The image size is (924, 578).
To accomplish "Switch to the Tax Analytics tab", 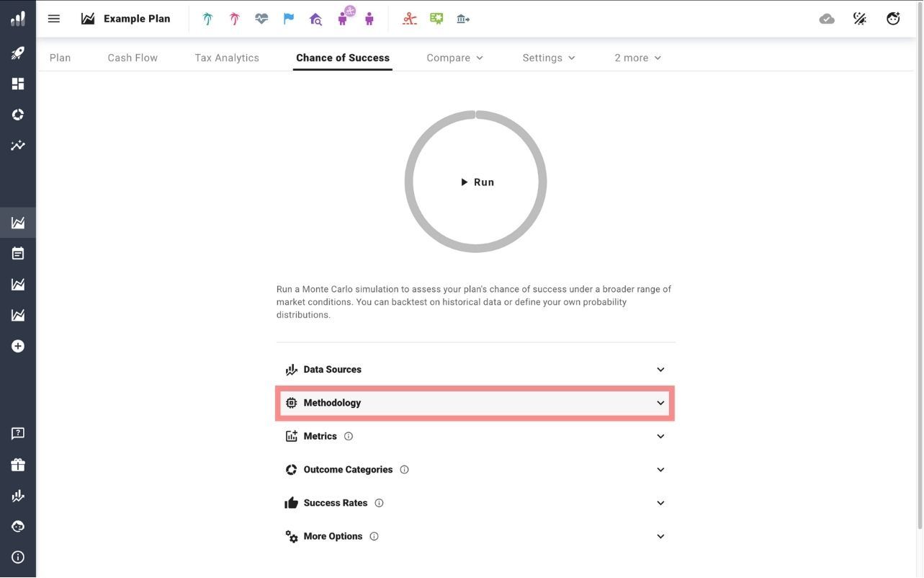I will point(227,58).
